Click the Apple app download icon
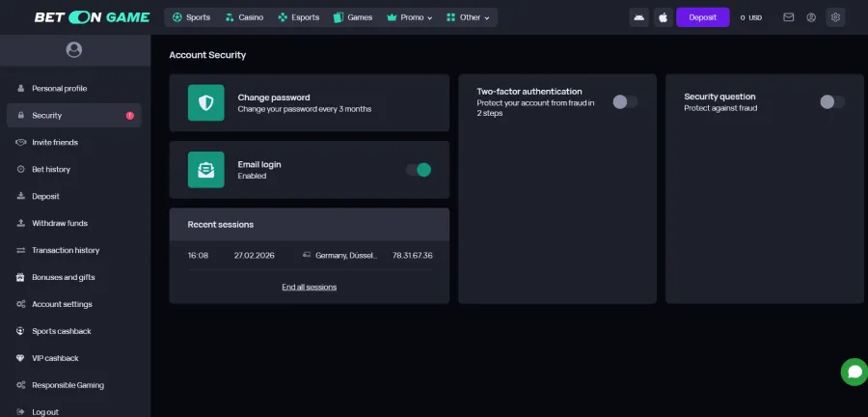The height and width of the screenshot is (417, 868). (x=663, y=17)
